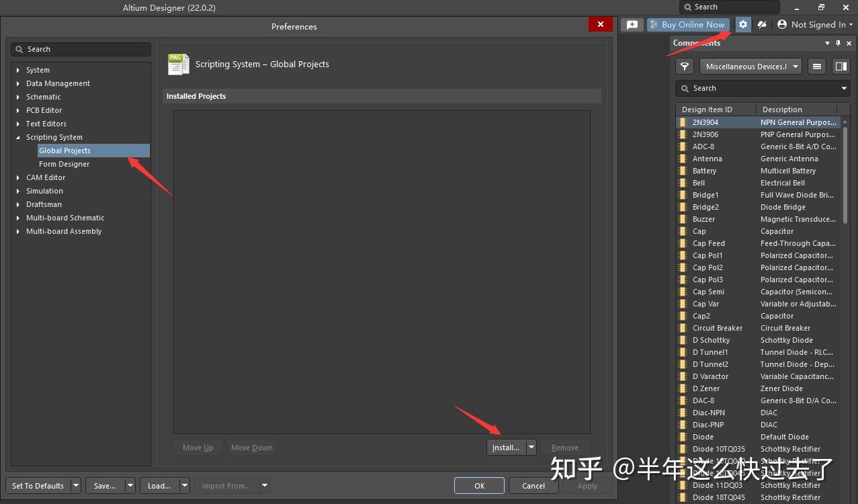
Task: Select the ADC-8 component row
Action: (758, 146)
